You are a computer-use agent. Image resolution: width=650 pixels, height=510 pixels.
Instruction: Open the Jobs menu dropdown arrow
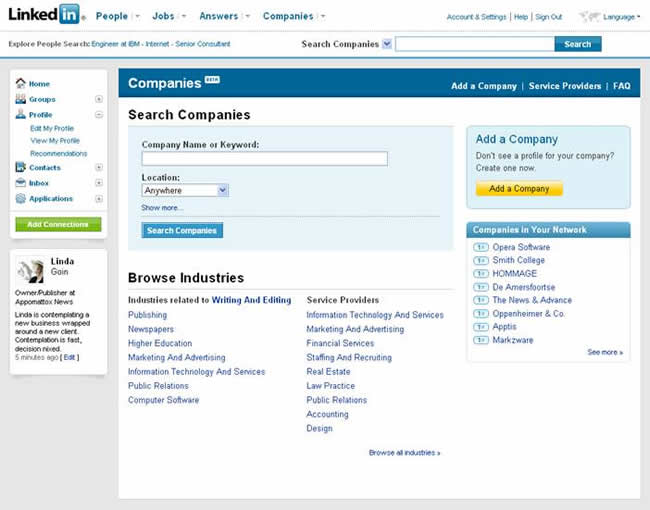pyautogui.click(x=184, y=17)
